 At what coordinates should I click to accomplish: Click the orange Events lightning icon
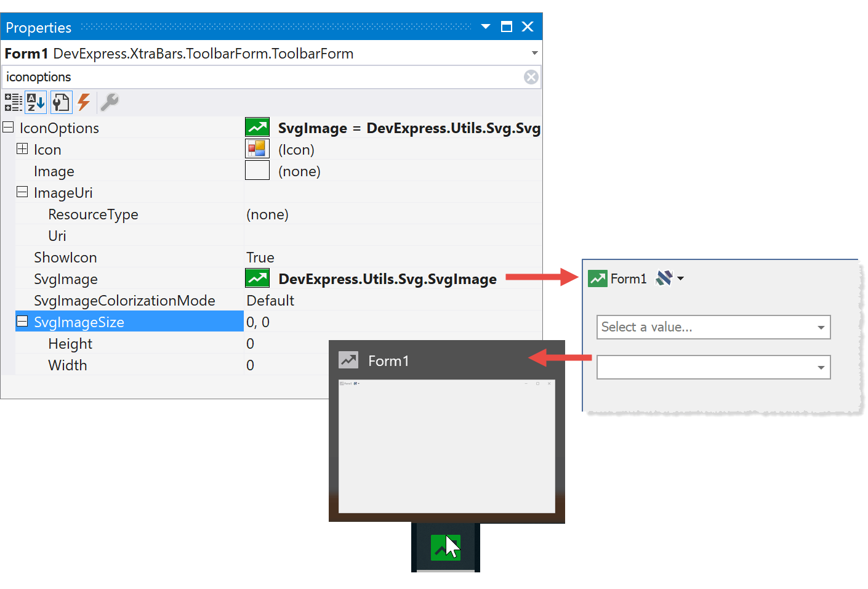84,102
